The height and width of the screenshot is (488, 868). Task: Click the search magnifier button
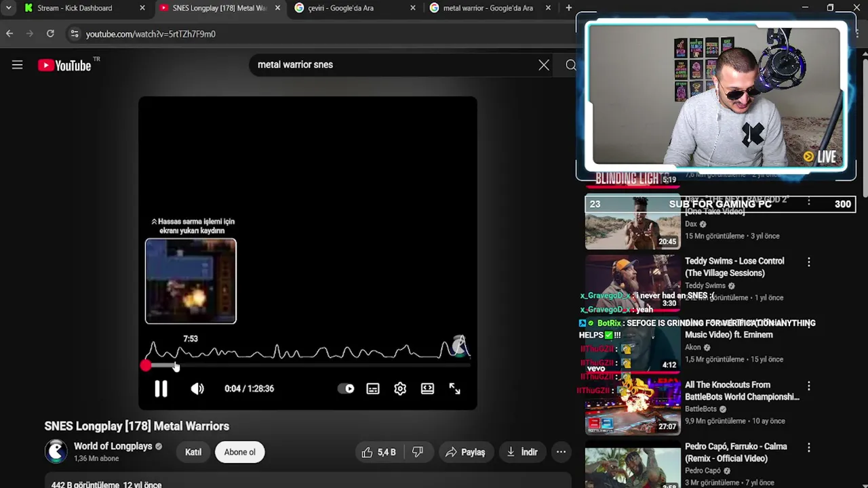coord(570,65)
